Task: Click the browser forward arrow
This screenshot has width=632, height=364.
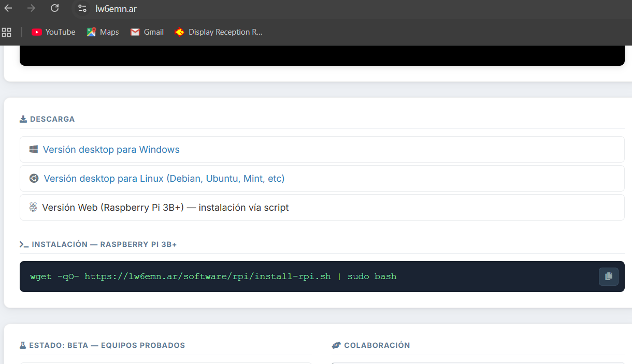Action: point(31,8)
